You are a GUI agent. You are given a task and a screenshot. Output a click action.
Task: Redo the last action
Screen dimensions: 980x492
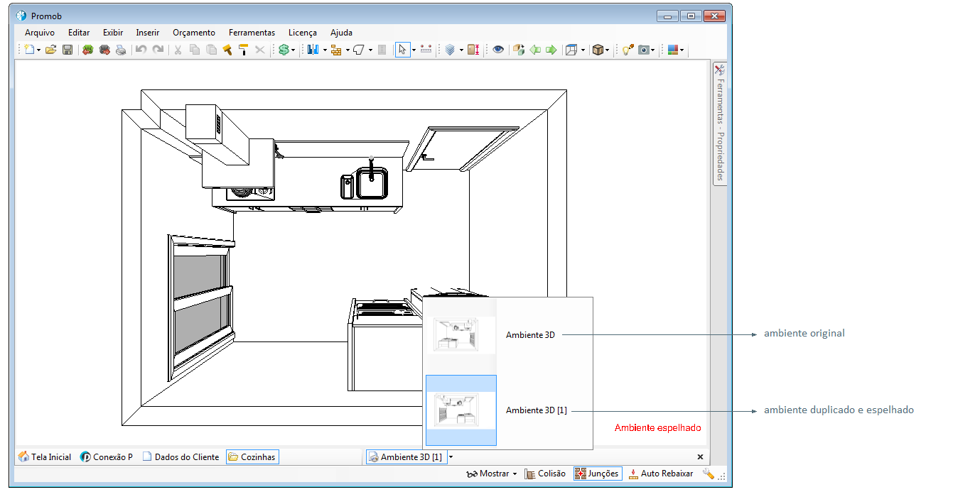click(158, 50)
